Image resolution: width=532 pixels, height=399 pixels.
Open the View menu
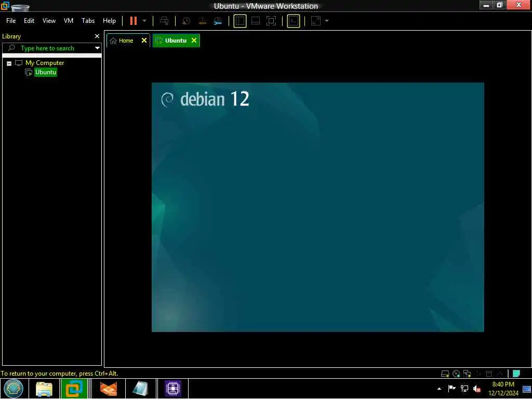[49, 21]
